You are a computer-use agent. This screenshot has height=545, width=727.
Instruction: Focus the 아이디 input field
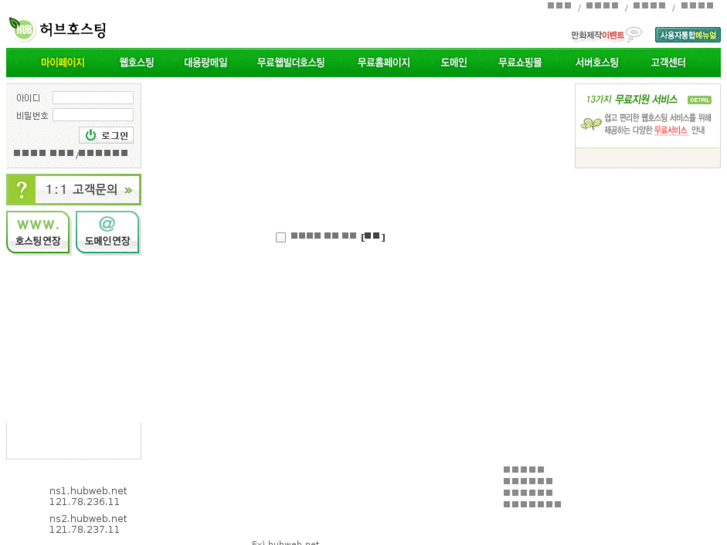pos(93,97)
